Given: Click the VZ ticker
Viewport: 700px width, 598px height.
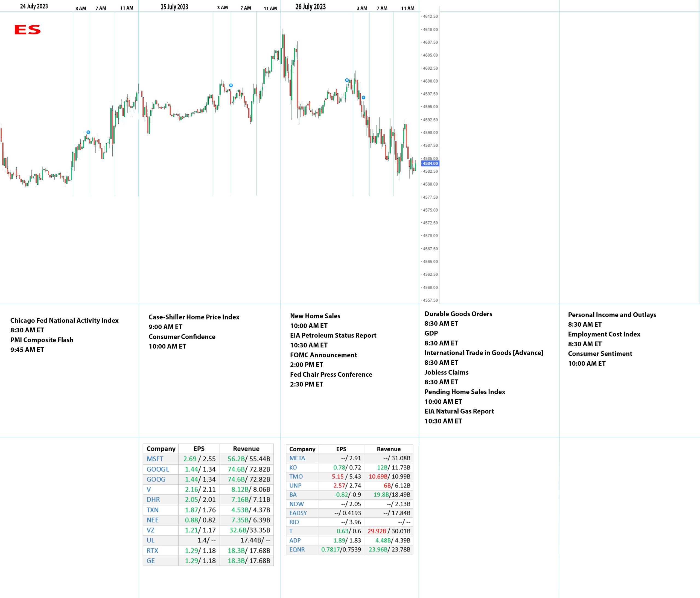Looking at the screenshot, I should [x=150, y=530].
